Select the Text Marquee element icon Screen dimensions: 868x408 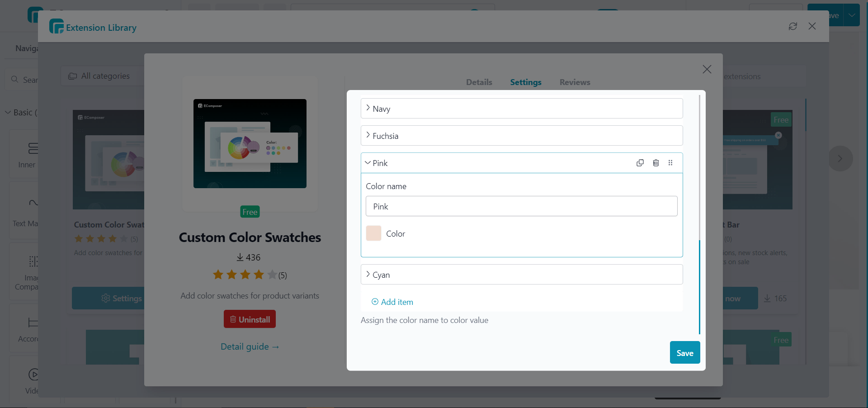coord(33,203)
